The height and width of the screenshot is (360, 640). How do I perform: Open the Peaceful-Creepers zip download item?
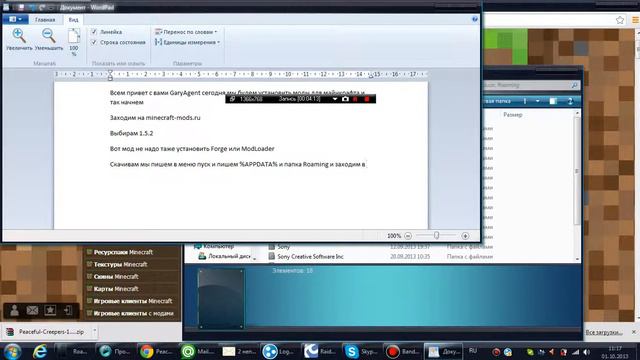point(45,332)
